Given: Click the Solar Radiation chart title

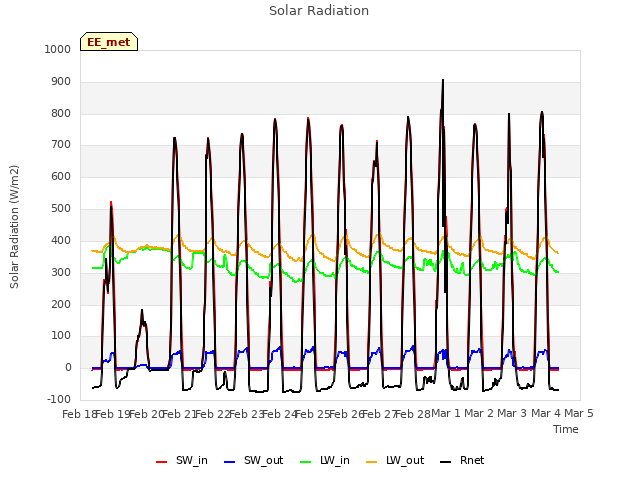Looking at the screenshot, I should point(319,11).
